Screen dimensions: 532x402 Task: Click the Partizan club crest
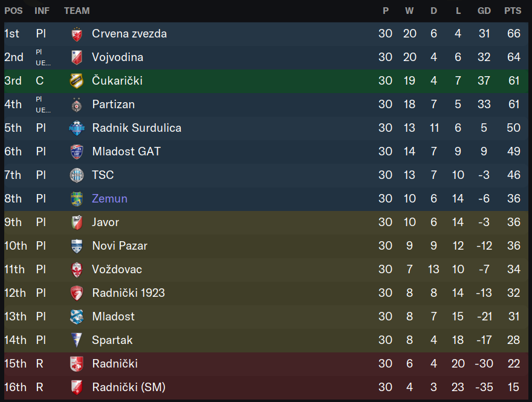[x=77, y=105]
